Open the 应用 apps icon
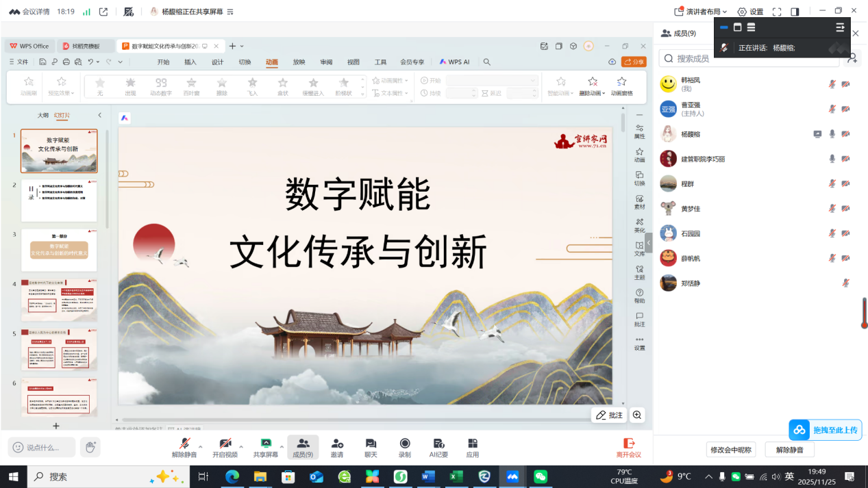Viewport: 868px width, 488px height. click(473, 447)
